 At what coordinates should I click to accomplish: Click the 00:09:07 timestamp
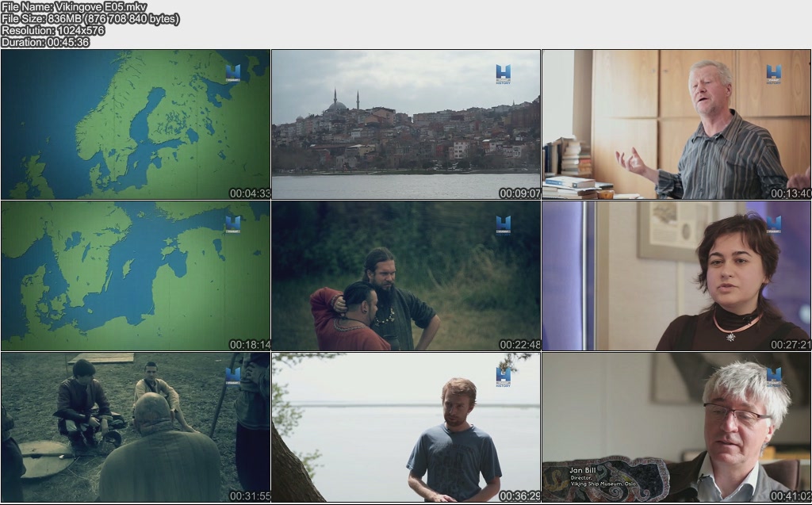click(x=519, y=193)
